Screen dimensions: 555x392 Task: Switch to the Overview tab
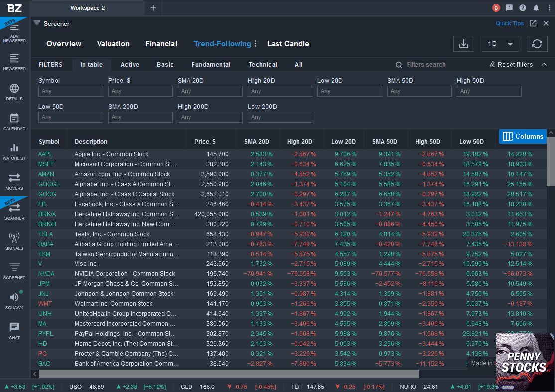coord(64,44)
